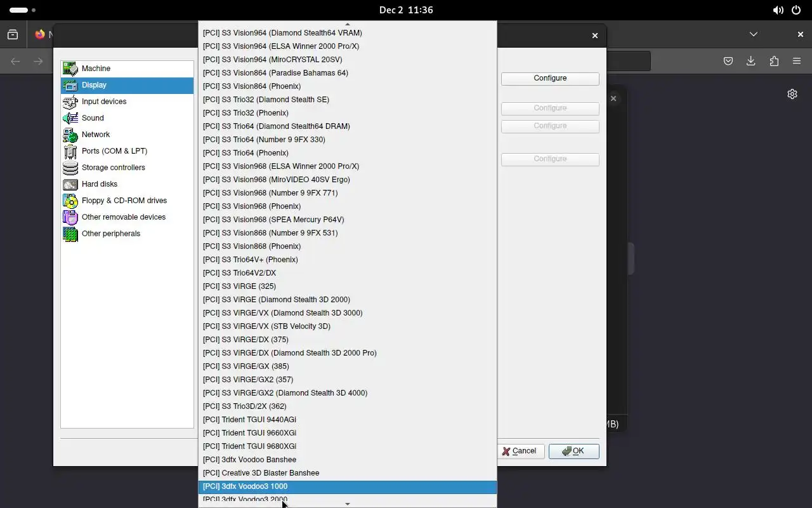The image size is (812, 508).
Task: Click the Input devices icon
Action: point(70,102)
